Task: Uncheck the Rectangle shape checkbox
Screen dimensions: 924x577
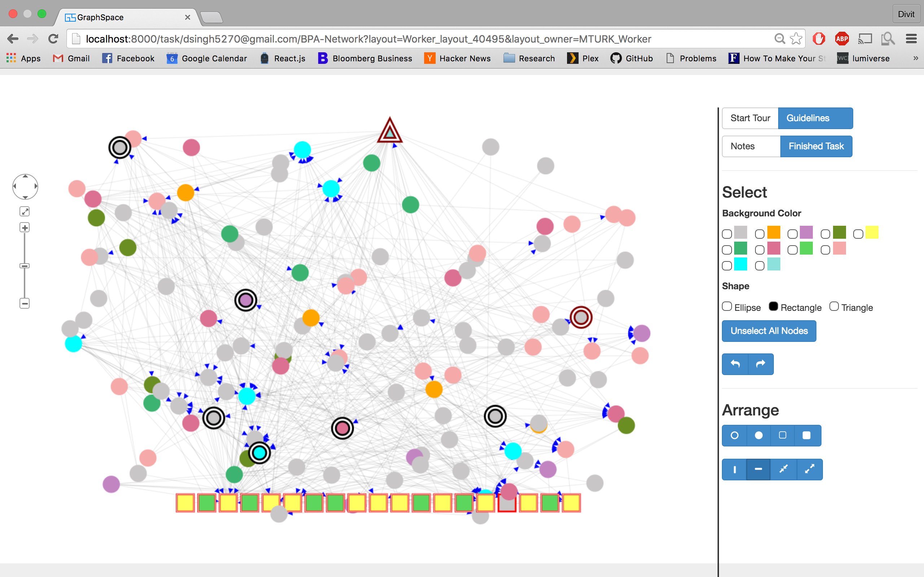Action: pyautogui.click(x=773, y=307)
